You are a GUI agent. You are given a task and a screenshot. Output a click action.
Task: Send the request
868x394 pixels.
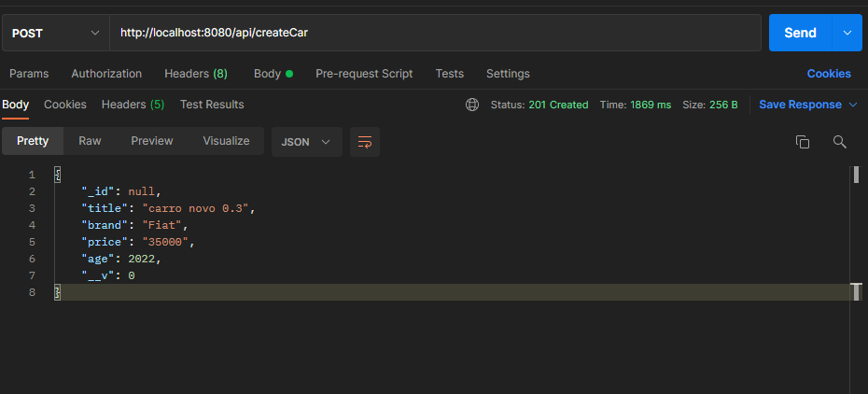point(801,34)
